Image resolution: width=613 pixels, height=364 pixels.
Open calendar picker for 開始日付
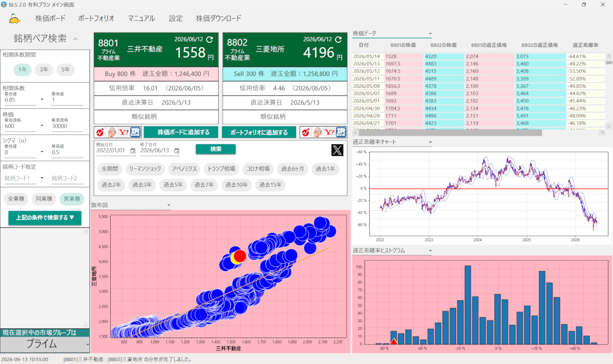point(133,151)
